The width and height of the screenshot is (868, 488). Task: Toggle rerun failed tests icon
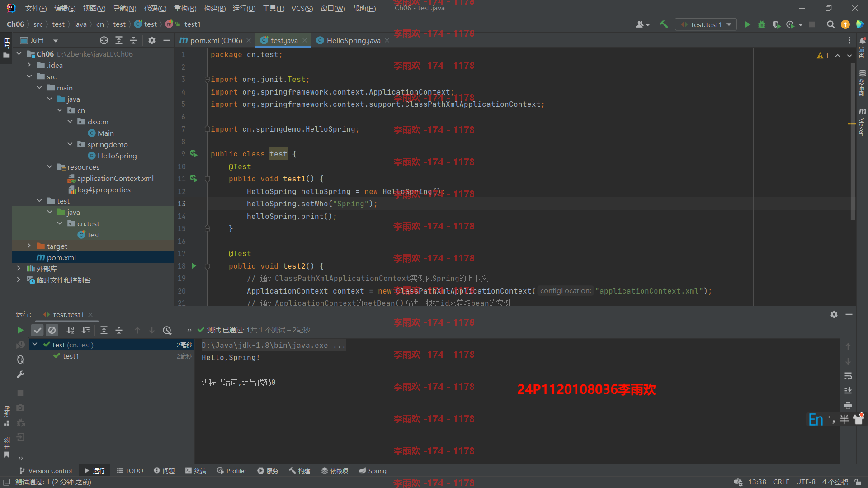pyautogui.click(x=20, y=345)
